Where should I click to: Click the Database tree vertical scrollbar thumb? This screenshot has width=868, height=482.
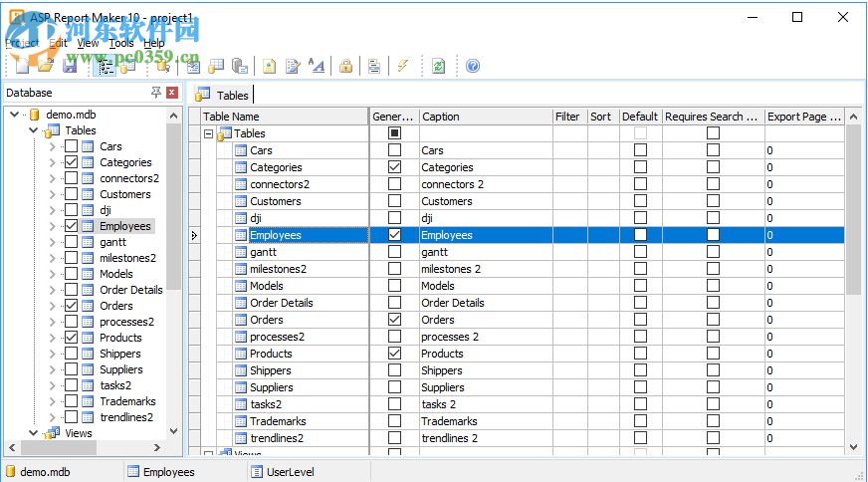(173, 206)
